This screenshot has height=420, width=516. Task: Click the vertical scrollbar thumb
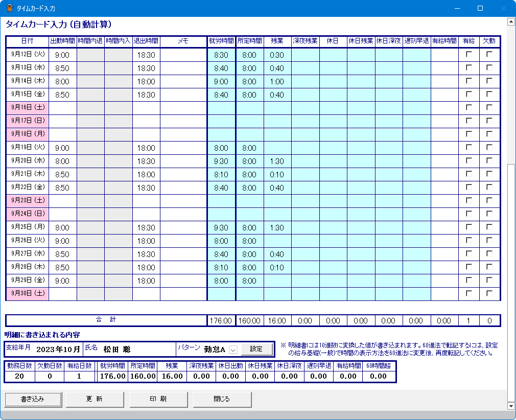click(511, 283)
